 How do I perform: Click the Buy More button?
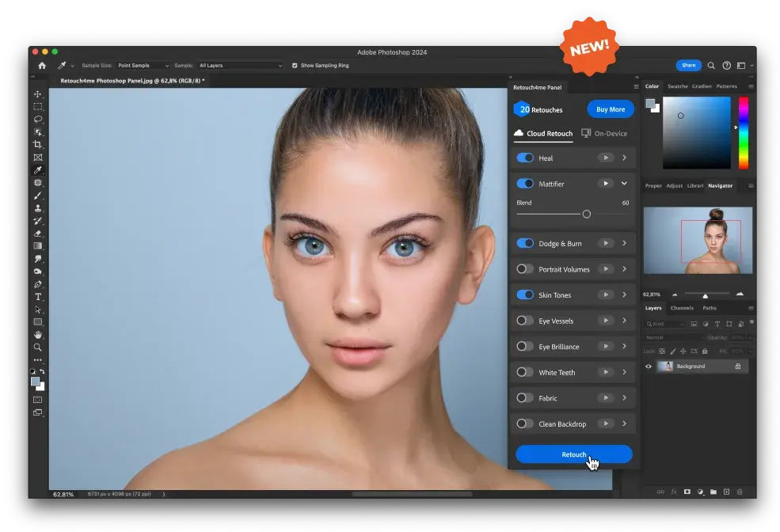pos(610,109)
